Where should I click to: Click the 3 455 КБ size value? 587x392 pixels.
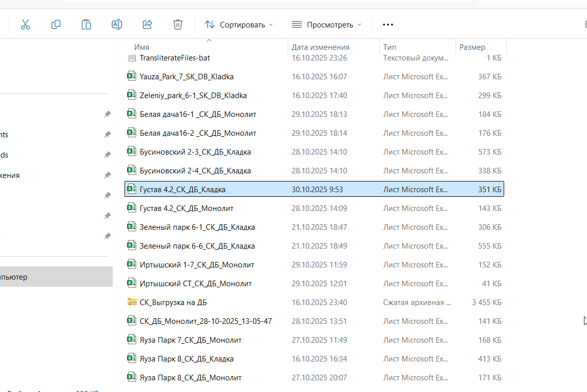[x=486, y=303]
